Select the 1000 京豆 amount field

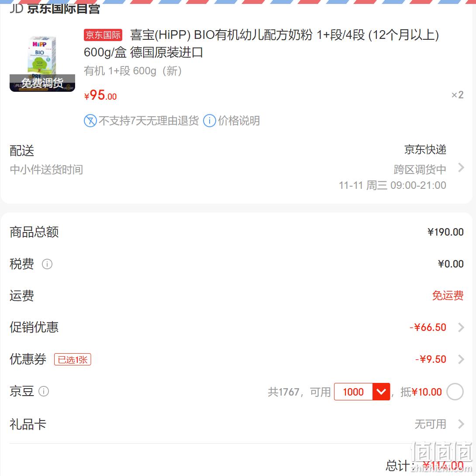[353, 392]
